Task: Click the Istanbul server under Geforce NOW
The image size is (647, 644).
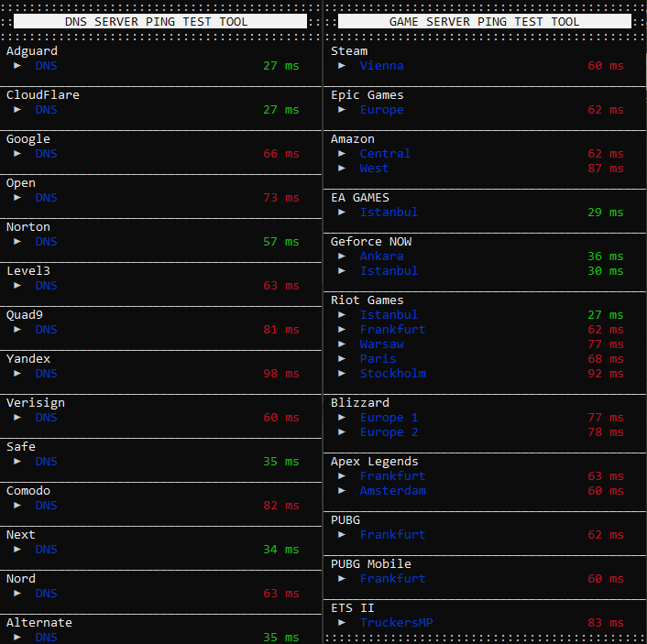Action: point(389,270)
